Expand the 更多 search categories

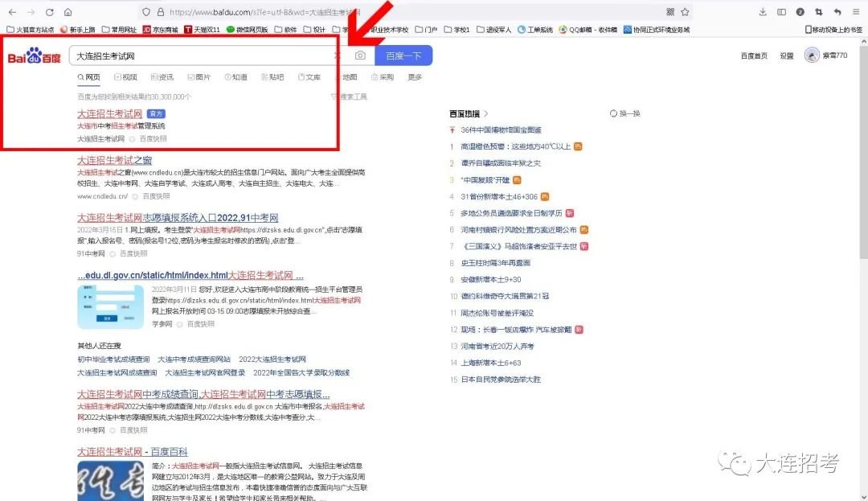tap(415, 77)
